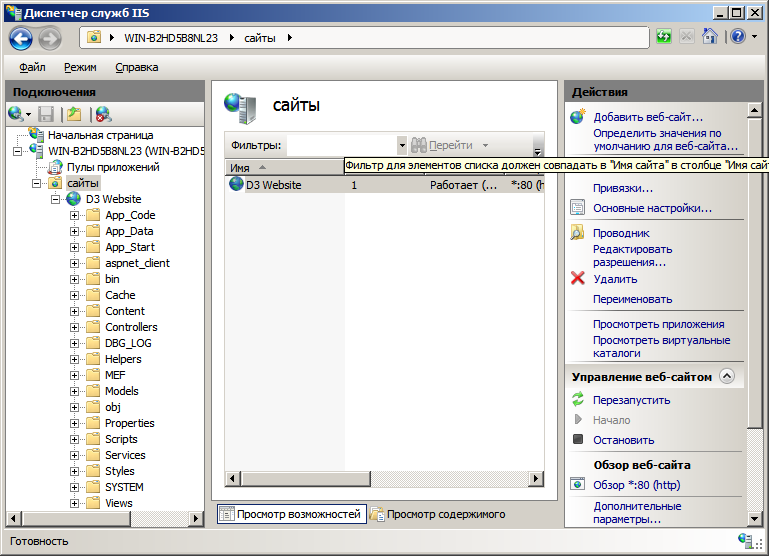The height and width of the screenshot is (556, 769).
Task: Click D3 Website globe icon in list
Action: pyautogui.click(x=236, y=184)
